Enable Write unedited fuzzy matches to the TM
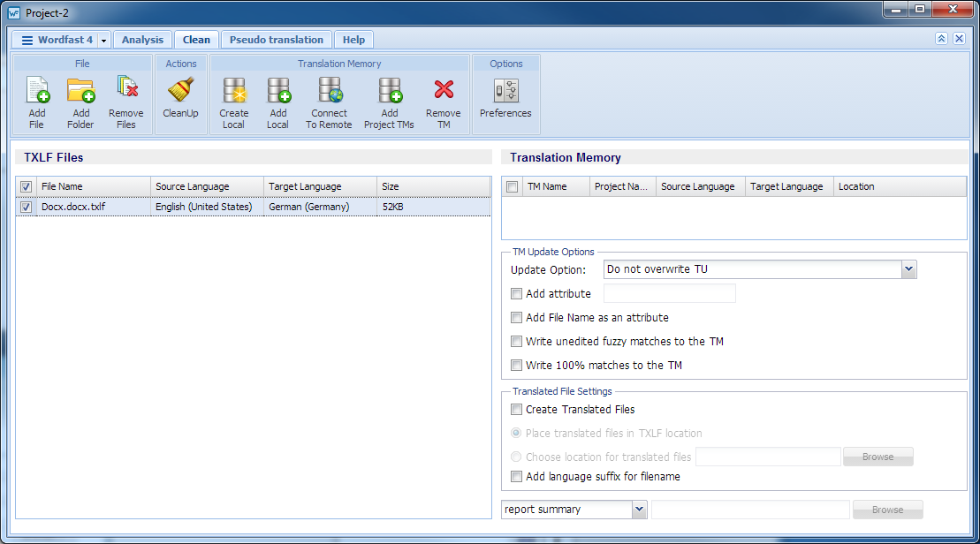This screenshot has height=544, width=980. point(516,341)
